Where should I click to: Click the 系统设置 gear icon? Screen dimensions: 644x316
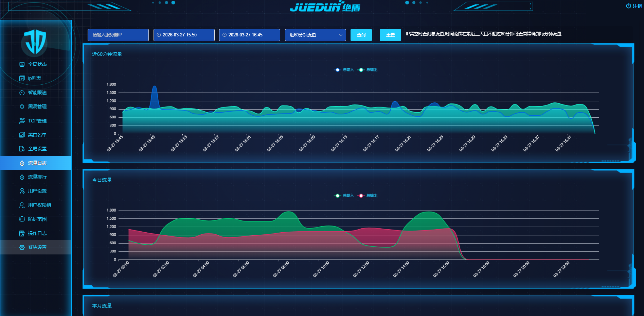(22, 247)
